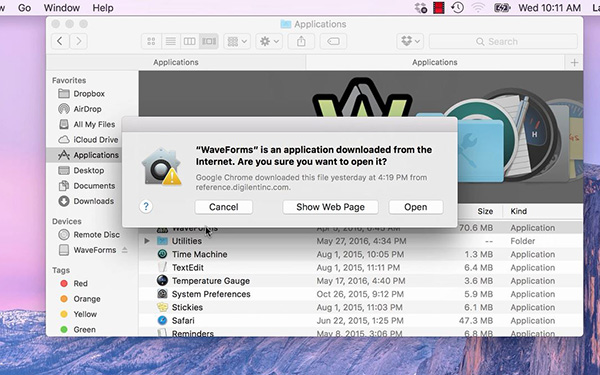Select System Preferences in the list

coord(361,294)
